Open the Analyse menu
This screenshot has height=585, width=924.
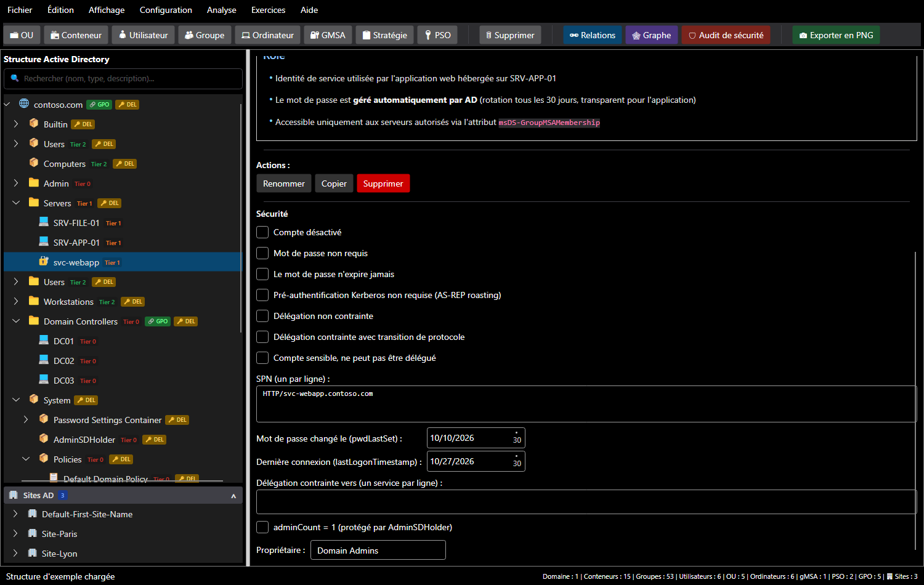[x=222, y=10]
